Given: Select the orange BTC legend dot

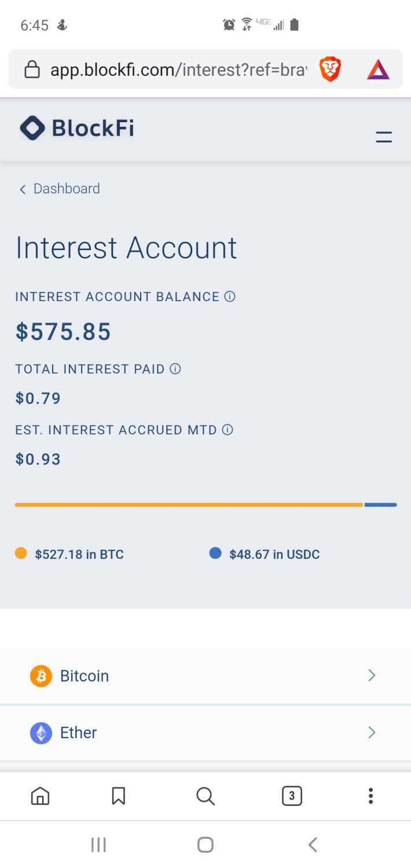Looking at the screenshot, I should 21,554.
